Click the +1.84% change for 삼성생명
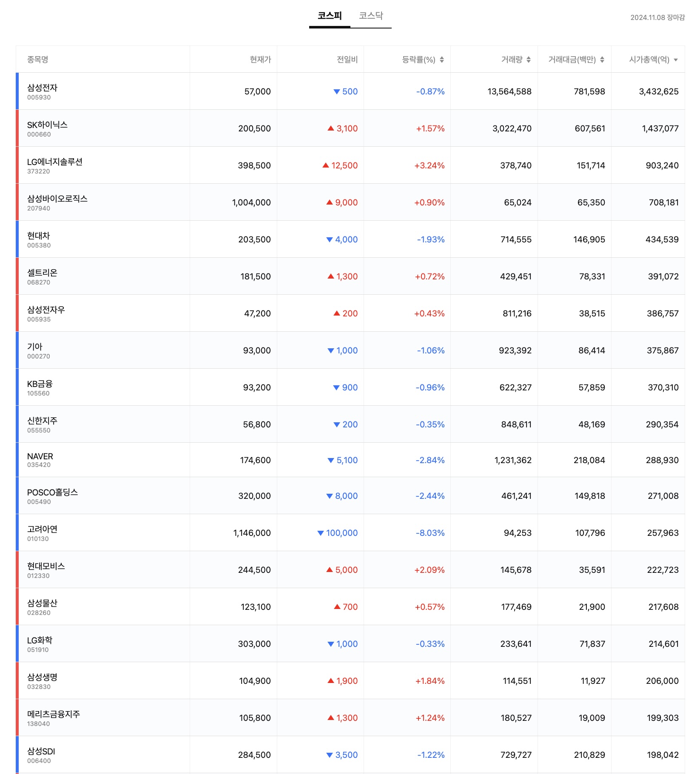700x774 pixels. point(430,681)
